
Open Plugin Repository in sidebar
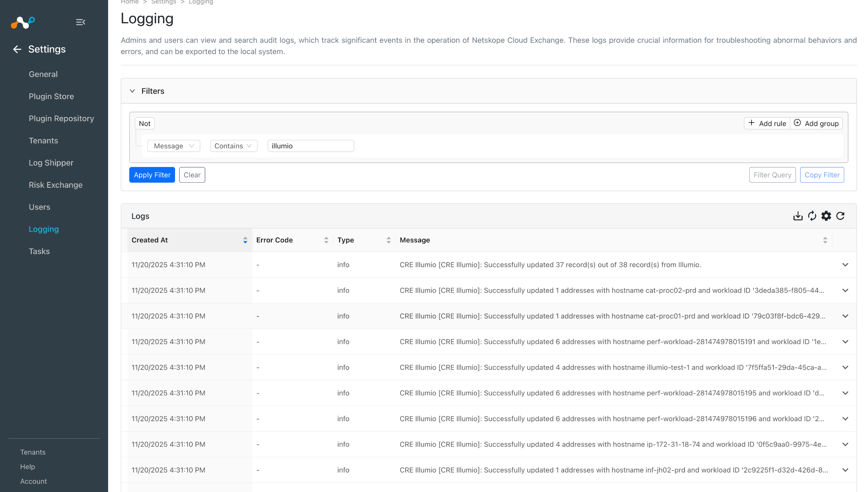pos(61,119)
